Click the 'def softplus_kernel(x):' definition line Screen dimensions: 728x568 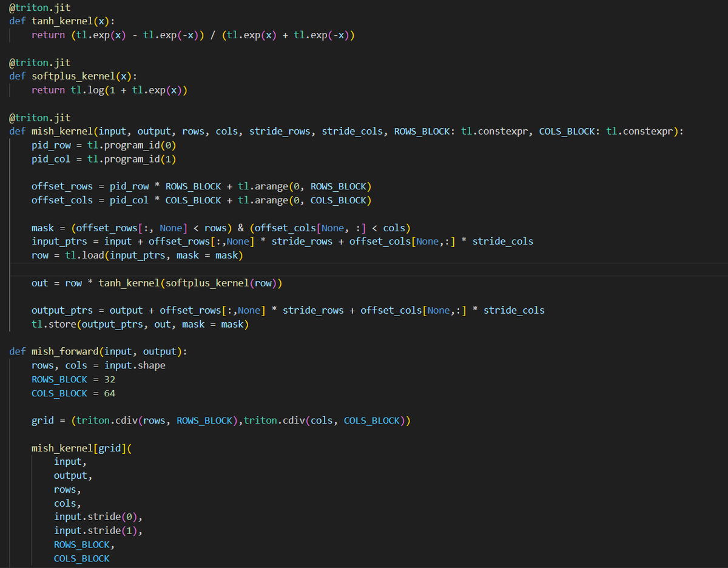tap(73, 76)
